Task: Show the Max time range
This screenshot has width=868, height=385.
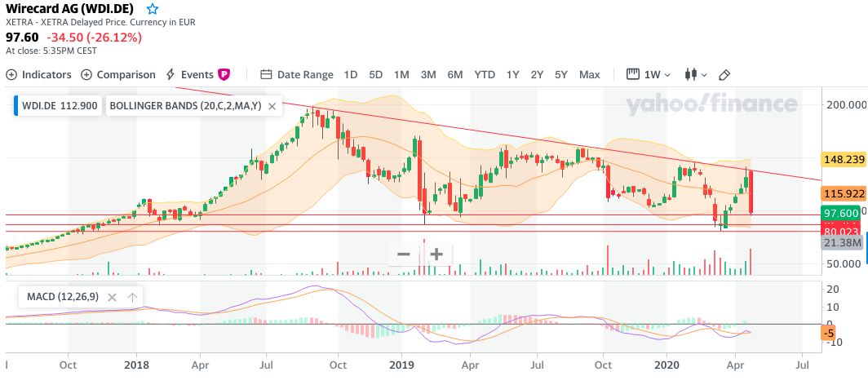Action: pos(589,74)
